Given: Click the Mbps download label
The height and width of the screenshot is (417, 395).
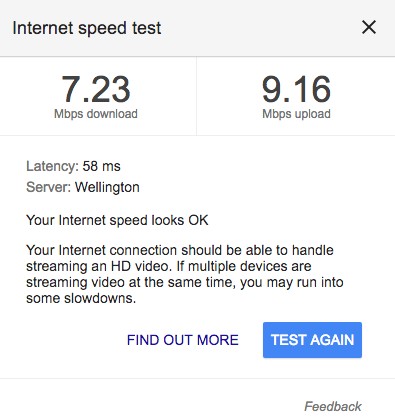Looking at the screenshot, I should coord(96,114).
